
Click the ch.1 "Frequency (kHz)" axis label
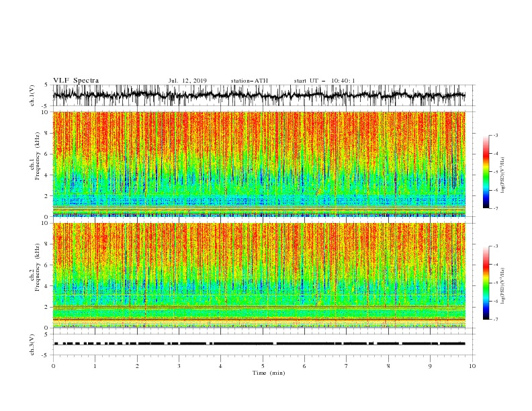click(x=38, y=156)
